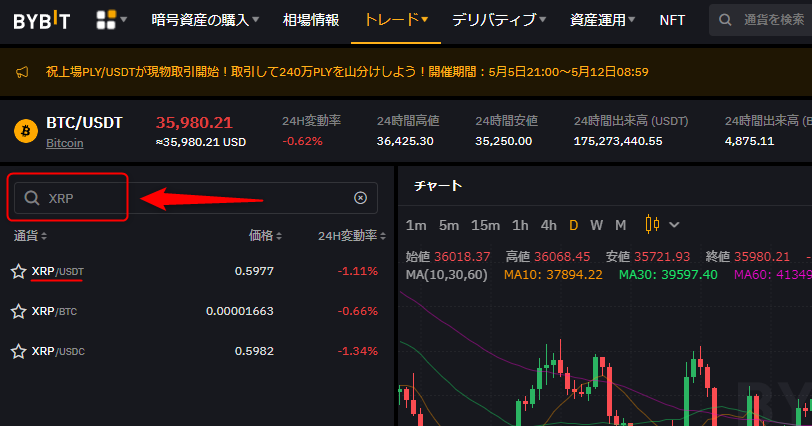Click the MA(10,30,60) indicator label
Screen dimensions: 812x426
click(x=446, y=274)
